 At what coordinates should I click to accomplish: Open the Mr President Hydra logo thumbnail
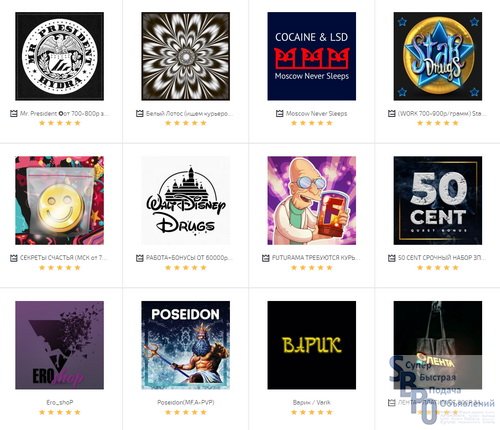click(x=60, y=56)
